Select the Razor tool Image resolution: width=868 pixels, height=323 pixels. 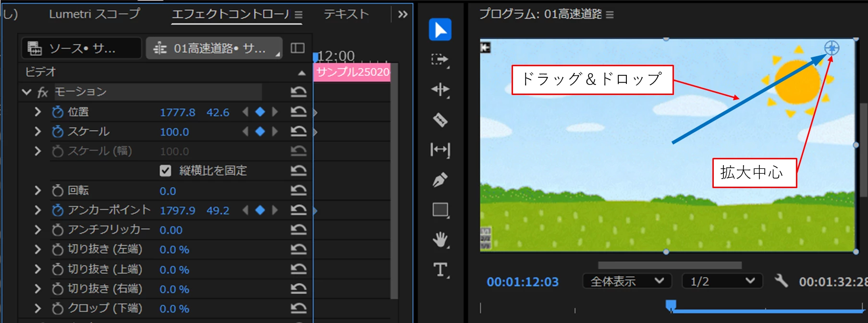click(x=440, y=120)
